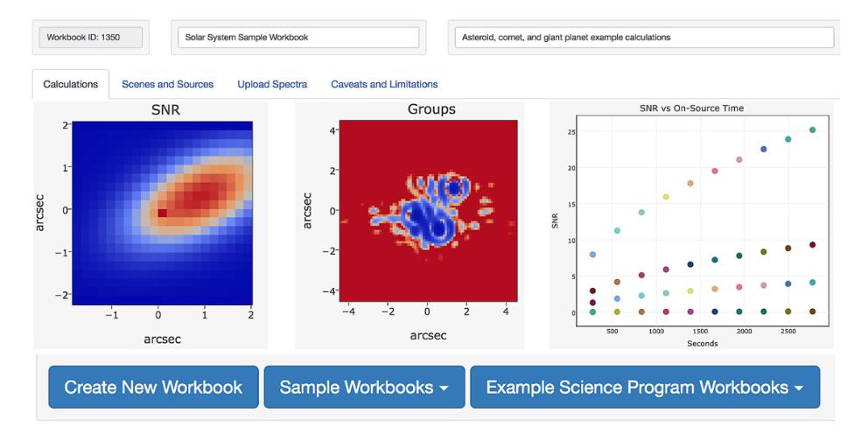Click the dark red peak pixel in SNR map
Screen dimensions: 868x434
tap(162, 213)
